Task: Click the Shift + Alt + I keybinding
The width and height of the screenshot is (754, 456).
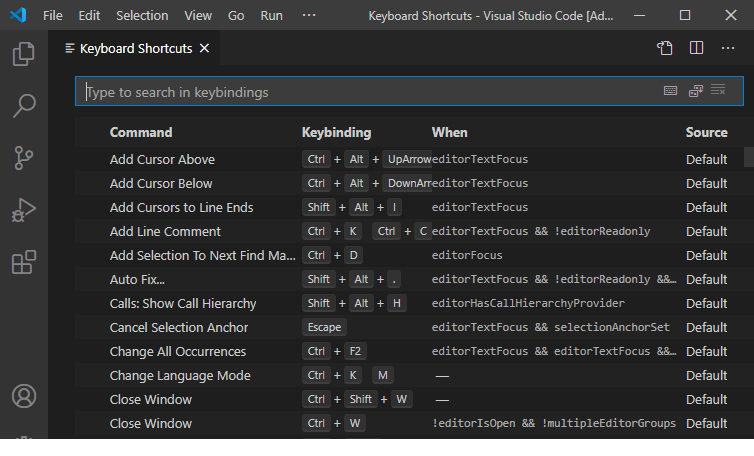Action: (x=352, y=207)
